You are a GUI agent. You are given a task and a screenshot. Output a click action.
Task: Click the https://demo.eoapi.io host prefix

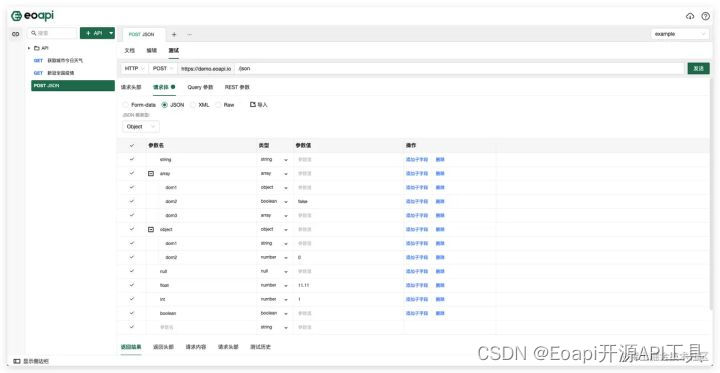pyautogui.click(x=206, y=68)
